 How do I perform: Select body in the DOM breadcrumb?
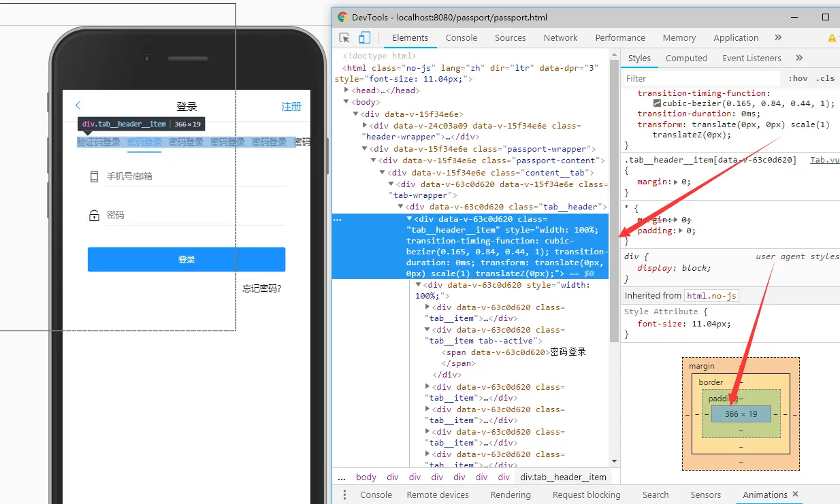click(366, 477)
